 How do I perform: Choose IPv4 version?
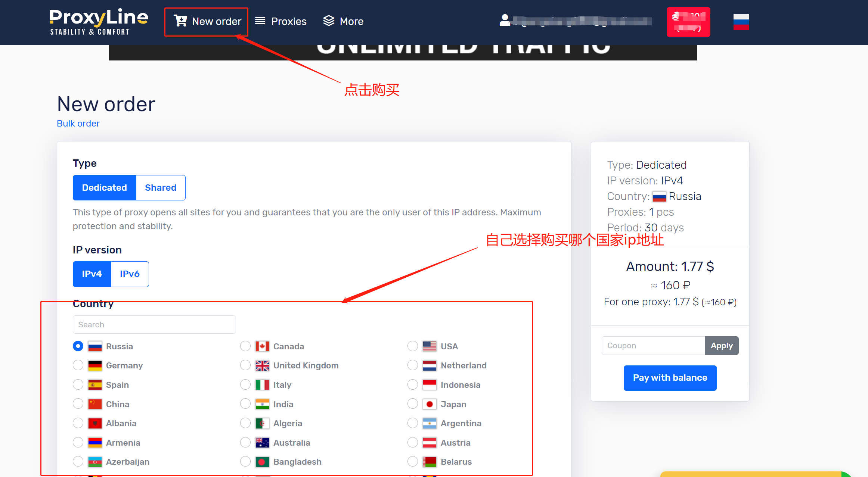pos(92,274)
